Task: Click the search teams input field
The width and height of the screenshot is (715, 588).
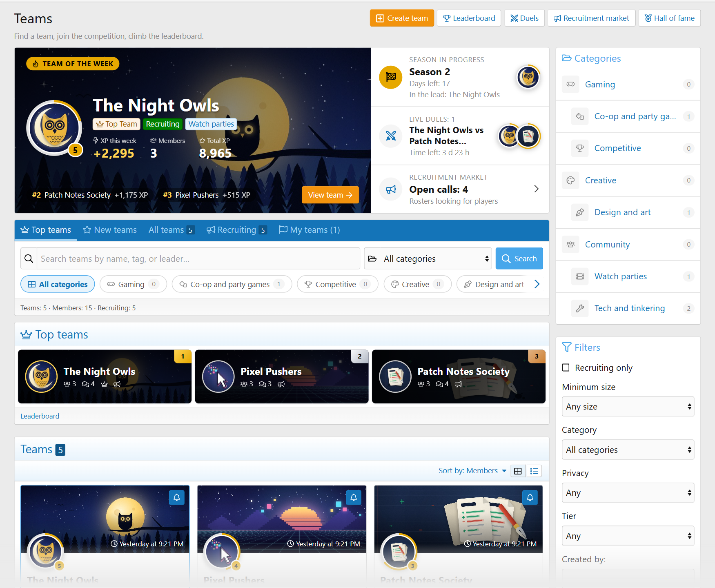Action: 198,258
